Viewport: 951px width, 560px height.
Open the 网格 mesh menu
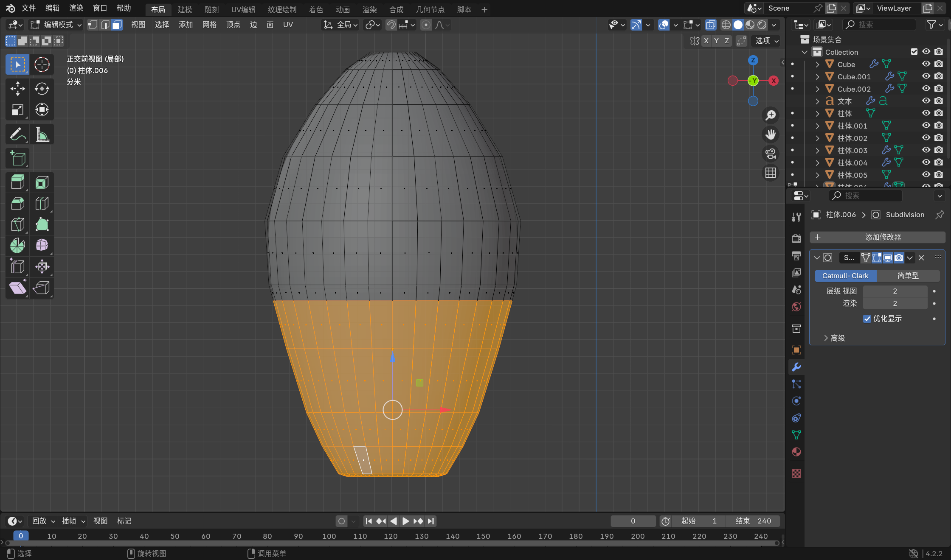[x=209, y=25]
